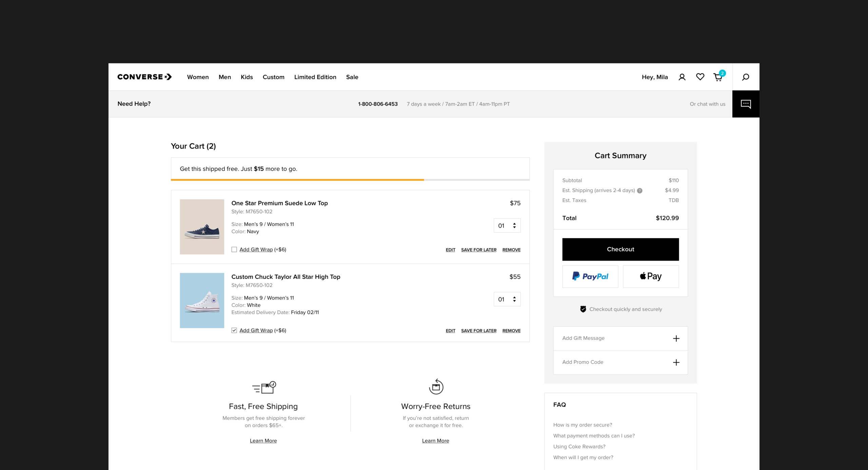Open the account profile icon
868x470 pixels.
click(682, 77)
